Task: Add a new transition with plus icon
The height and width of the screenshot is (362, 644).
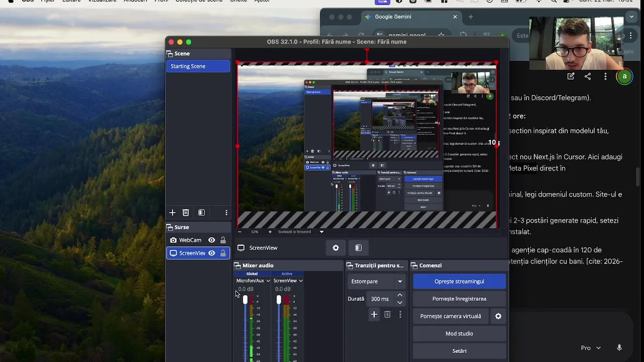Action: (374, 314)
